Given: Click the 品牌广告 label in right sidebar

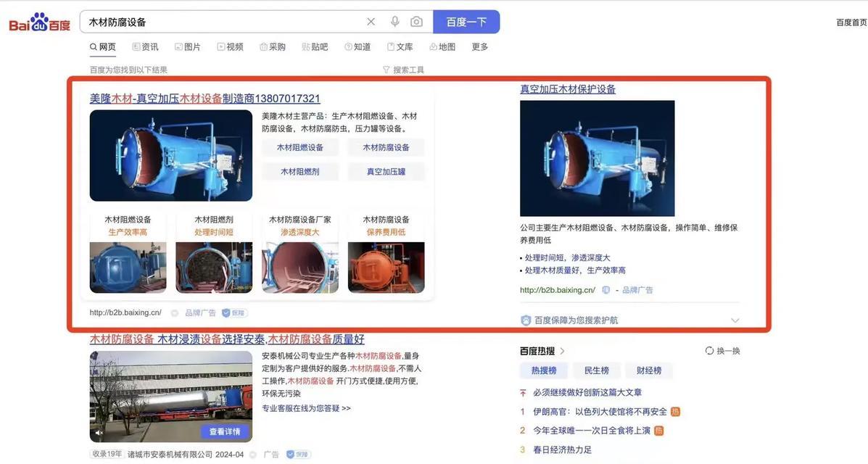Looking at the screenshot, I should [x=637, y=290].
